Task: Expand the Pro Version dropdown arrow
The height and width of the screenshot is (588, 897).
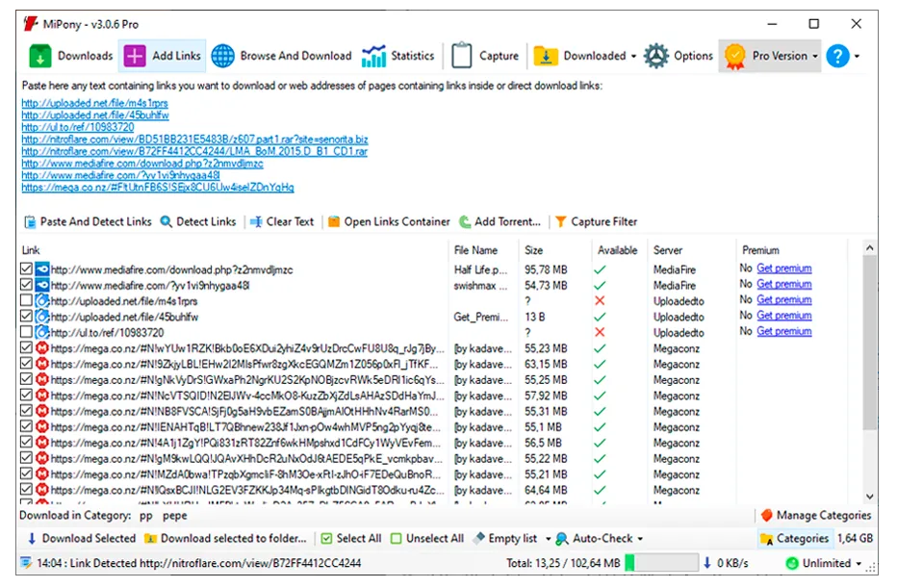Action: 815,57
